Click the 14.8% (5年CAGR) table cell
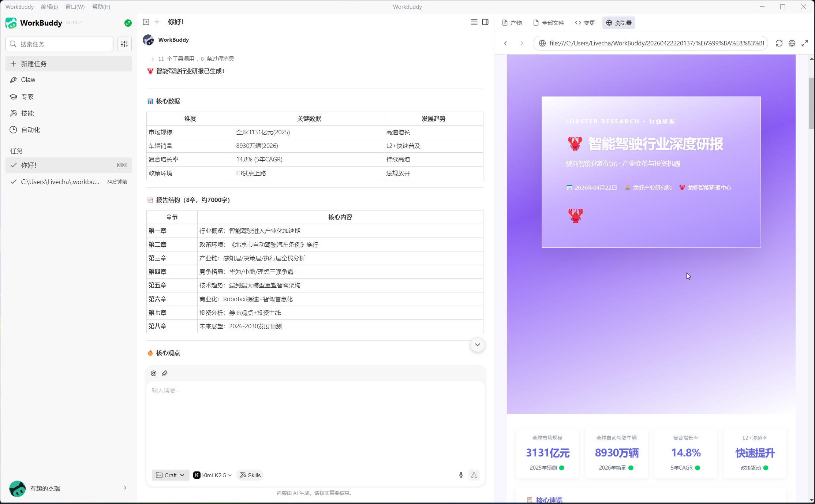The width and height of the screenshot is (815, 504). point(309,159)
